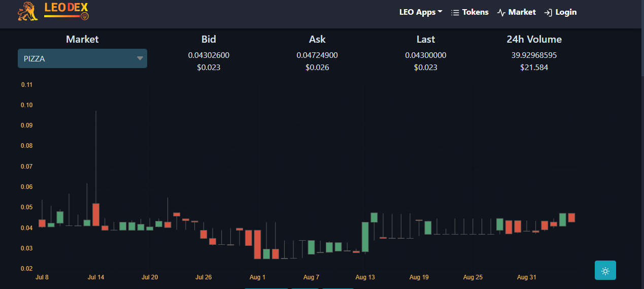Screen dimensions: 644x289
Task: Click the Market pulse icon
Action: pos(501,13)
